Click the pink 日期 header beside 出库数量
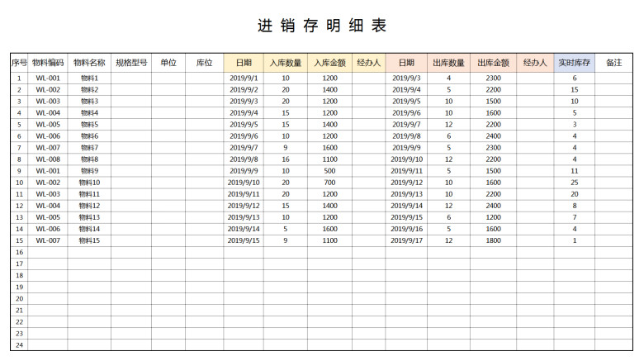The height and width of the screenshot is (361, 644). tap(406, 63)
